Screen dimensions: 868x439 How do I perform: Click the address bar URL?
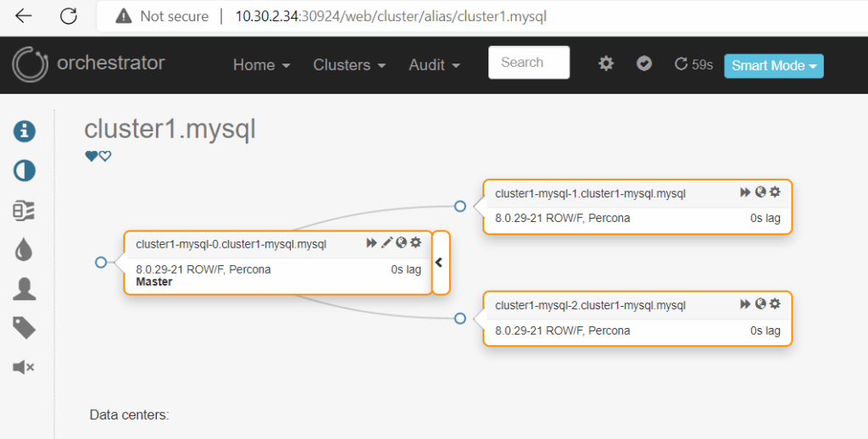[x=391, y=17]
